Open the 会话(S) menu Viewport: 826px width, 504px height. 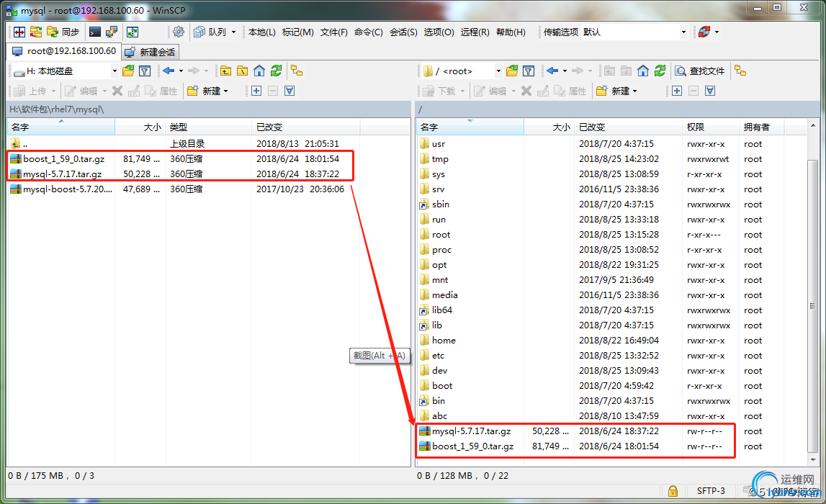[403, 32]
